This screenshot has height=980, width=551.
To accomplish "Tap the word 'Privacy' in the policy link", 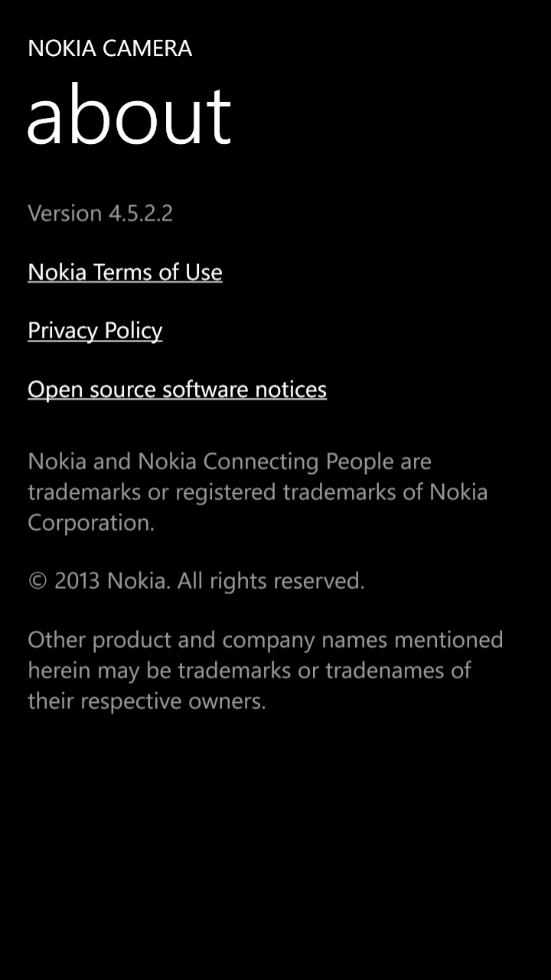I will pyautogui.click(x=63, y=331).
